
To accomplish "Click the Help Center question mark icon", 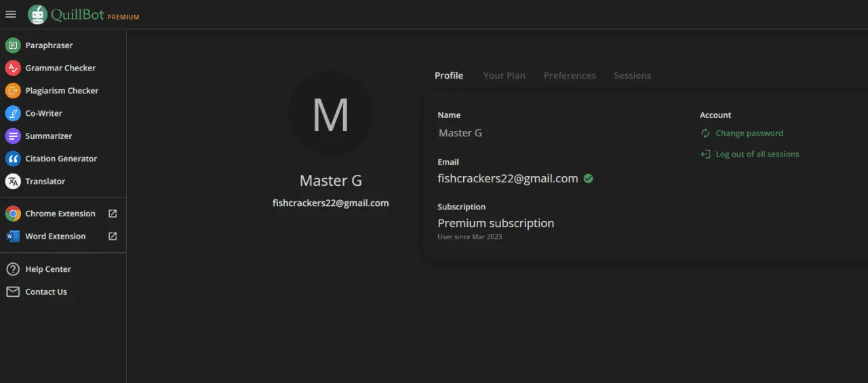I will click(x=13, y=269).
